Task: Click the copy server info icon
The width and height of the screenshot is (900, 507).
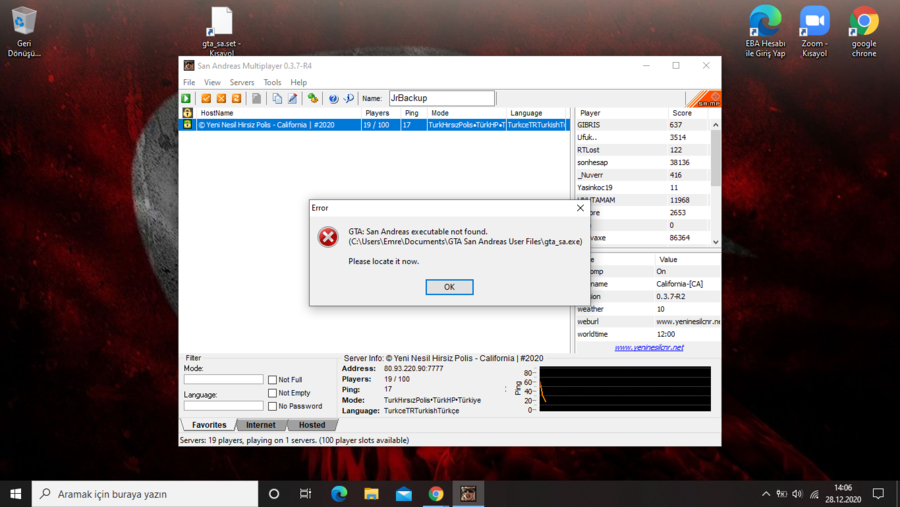Action: pos(277,99)
